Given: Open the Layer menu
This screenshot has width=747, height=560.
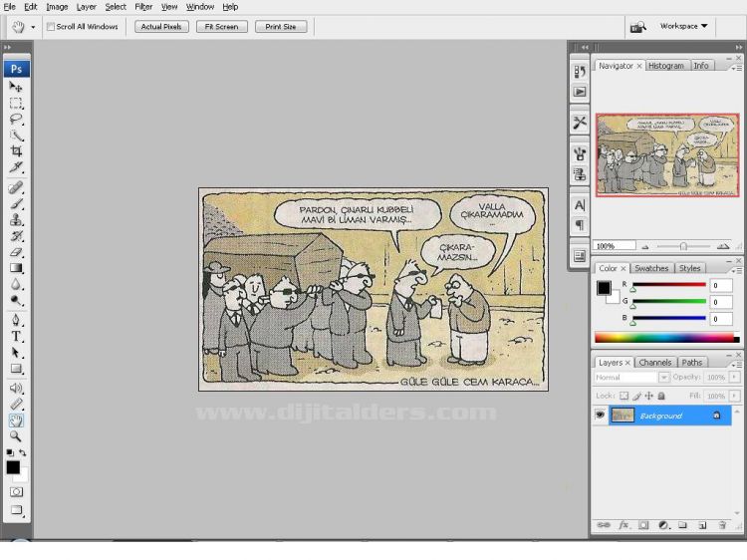Looking at the screenshot, I should tap(87, 7).
